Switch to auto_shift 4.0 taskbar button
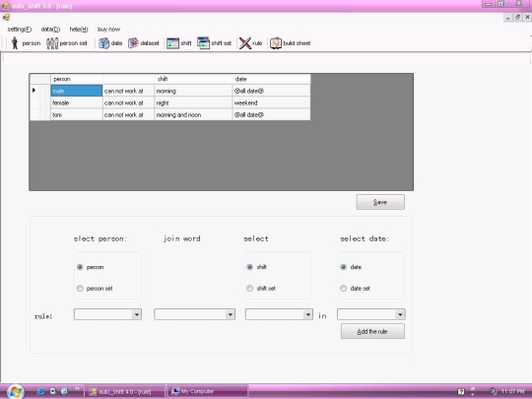 (x=124, y=391)
